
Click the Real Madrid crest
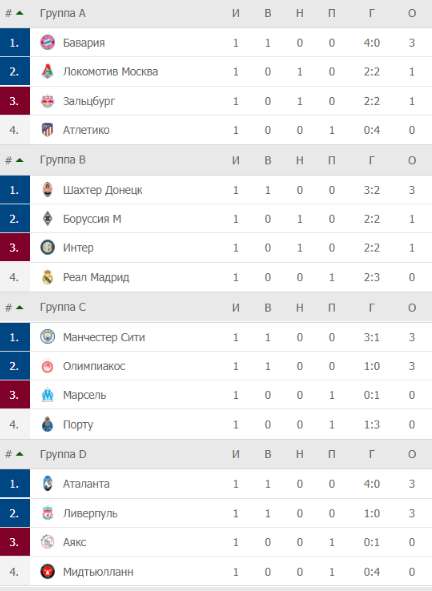[x=47, y=277]
